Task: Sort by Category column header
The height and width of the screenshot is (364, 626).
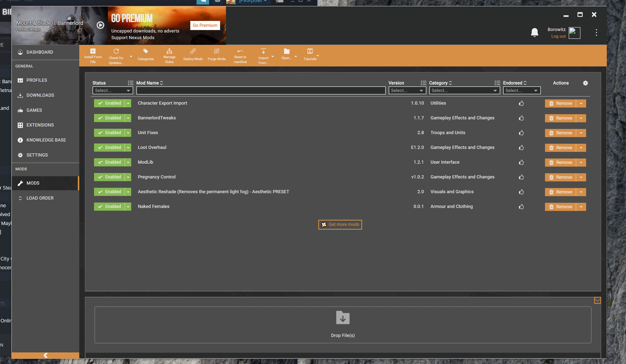Action: point(440,83)
